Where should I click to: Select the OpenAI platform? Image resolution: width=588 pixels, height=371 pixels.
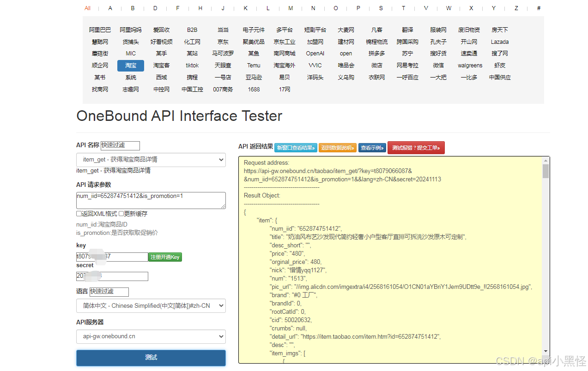click(315, 54)
